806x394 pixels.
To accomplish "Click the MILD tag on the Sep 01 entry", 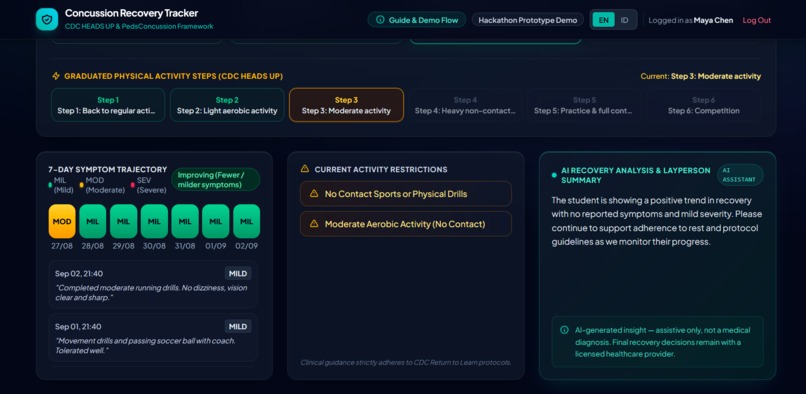I will pyautogui.click(x=238, y=326).
